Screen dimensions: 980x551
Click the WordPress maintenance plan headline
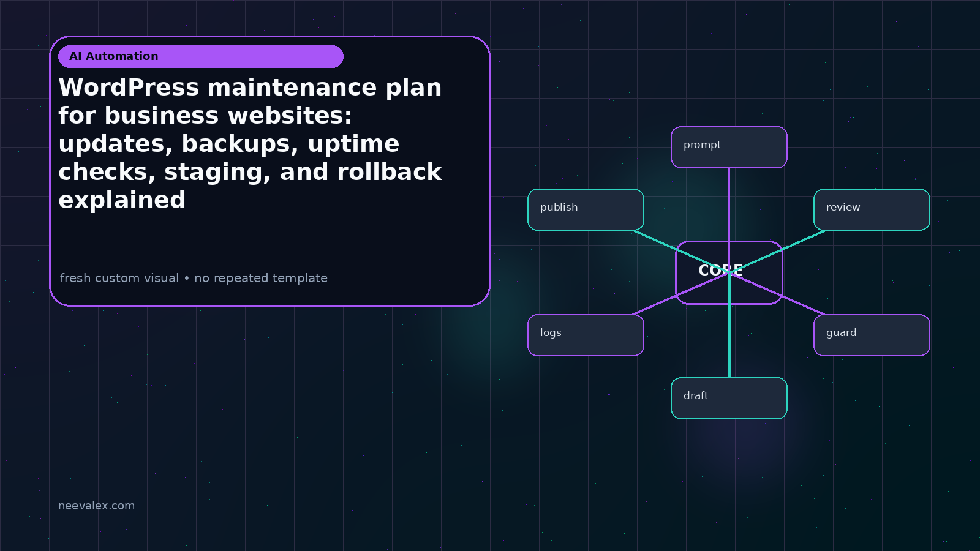(250, 143)
